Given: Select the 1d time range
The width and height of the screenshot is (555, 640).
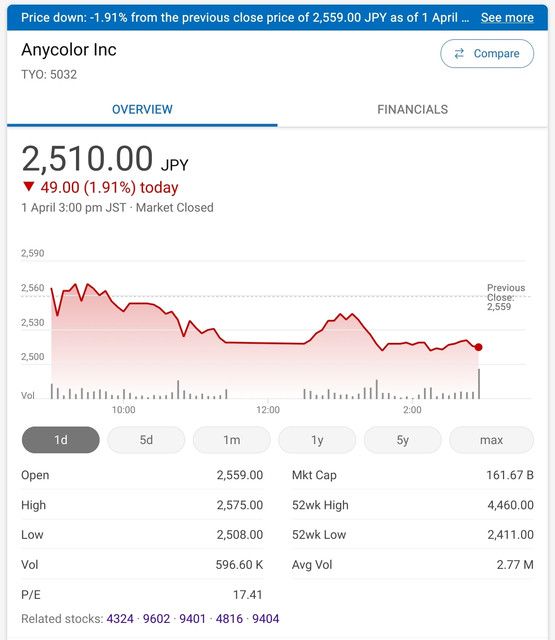Looking at the screenshot, I should [x=60, y=440].
